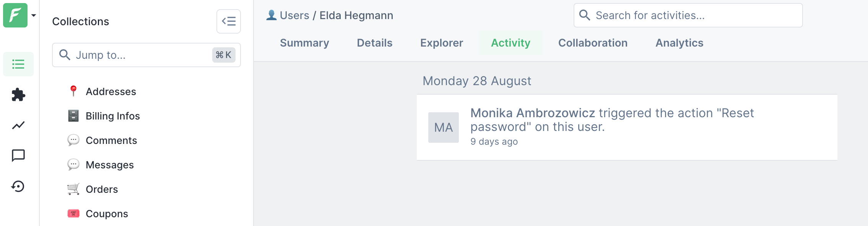Screen dimensions: 868x226
Task: Open the data list icon in sidebar
Action: pyautogui.click(x=18, y=64)
